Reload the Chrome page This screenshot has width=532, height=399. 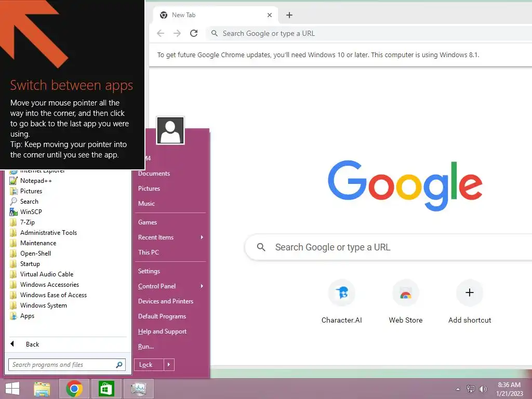(x=194, y=33)
